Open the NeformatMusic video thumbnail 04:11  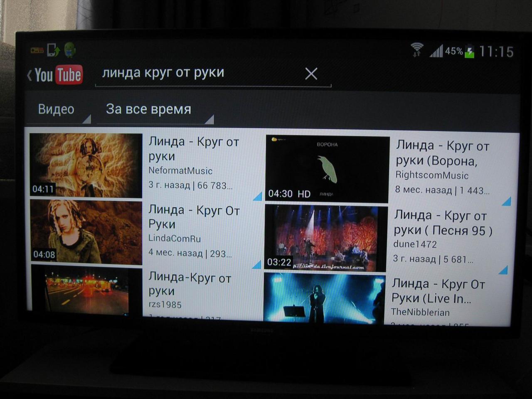point(86,165)
